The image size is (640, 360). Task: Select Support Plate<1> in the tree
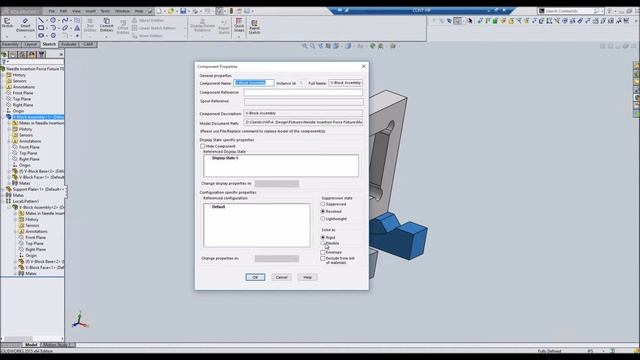pos(37,189)
